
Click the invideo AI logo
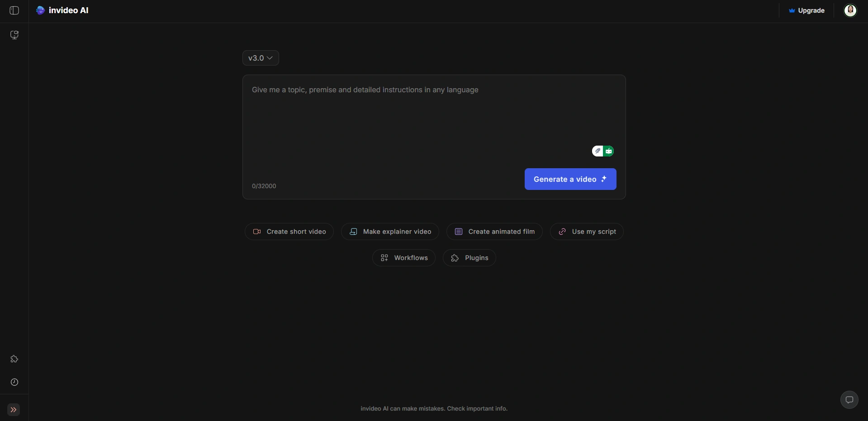pos(62,10)
